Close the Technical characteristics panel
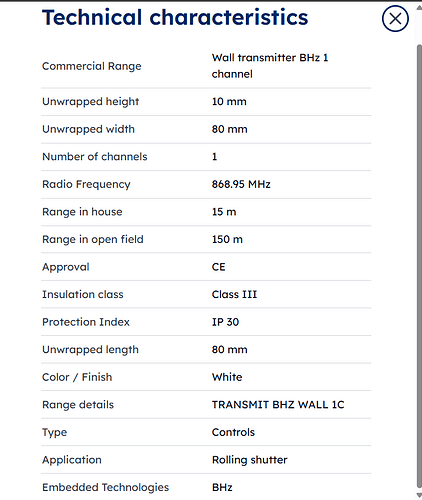 tap(395, 19)
